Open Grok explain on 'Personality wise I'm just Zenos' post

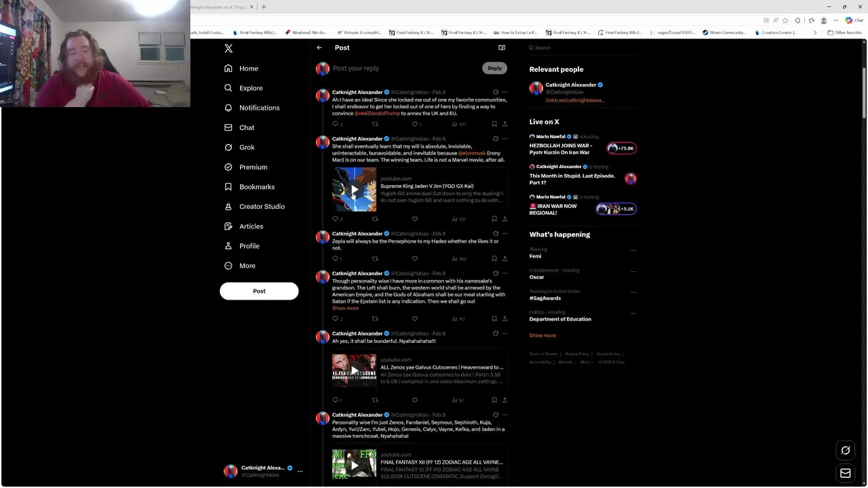[x=496, y=415]
